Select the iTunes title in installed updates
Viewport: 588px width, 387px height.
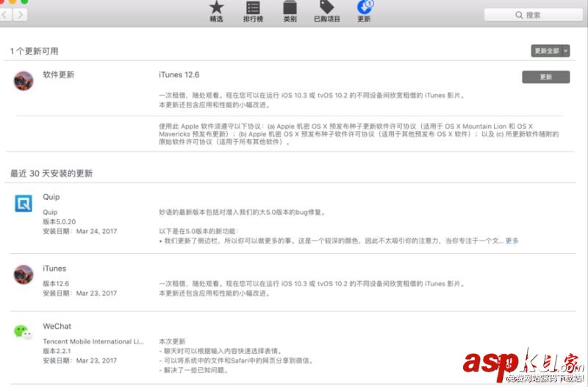point(54,269)
